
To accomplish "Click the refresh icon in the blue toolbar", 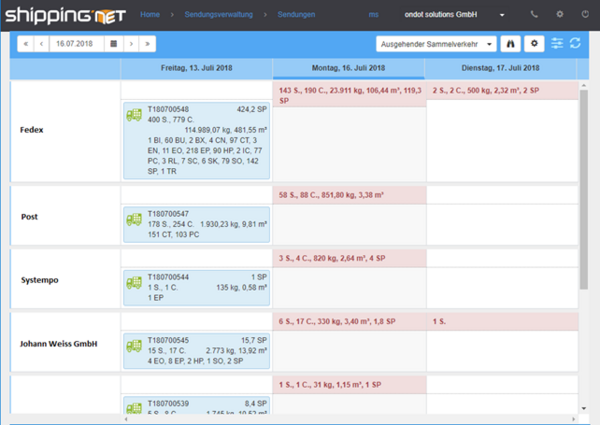I will (575, 44).
